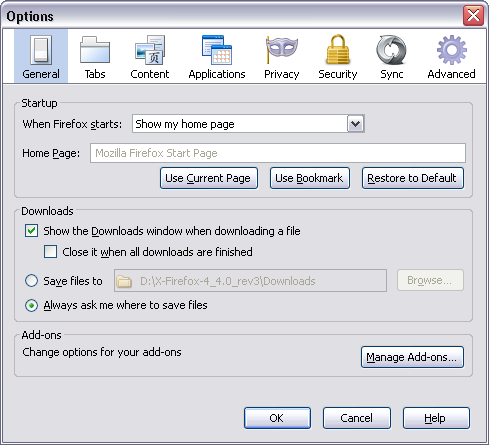Click the Home Page text field
This screenshot has width=489, height=445.
(x=278, y=153)
